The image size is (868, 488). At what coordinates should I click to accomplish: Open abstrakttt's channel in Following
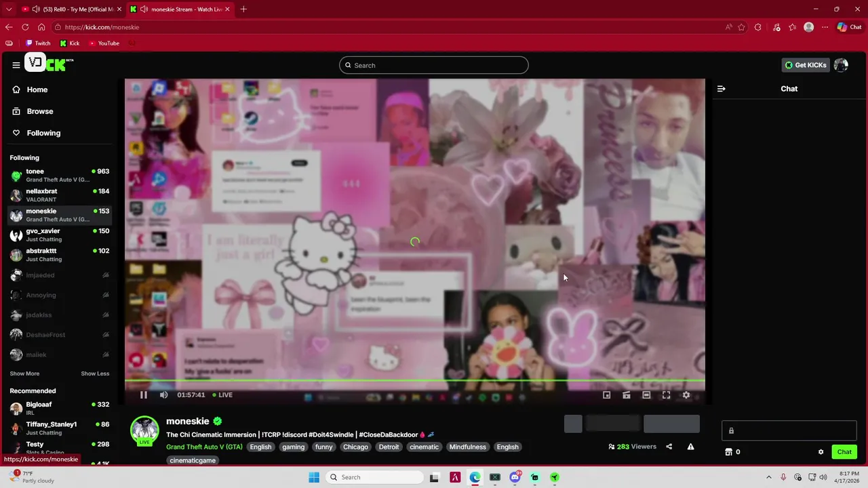tap(60, 255)
